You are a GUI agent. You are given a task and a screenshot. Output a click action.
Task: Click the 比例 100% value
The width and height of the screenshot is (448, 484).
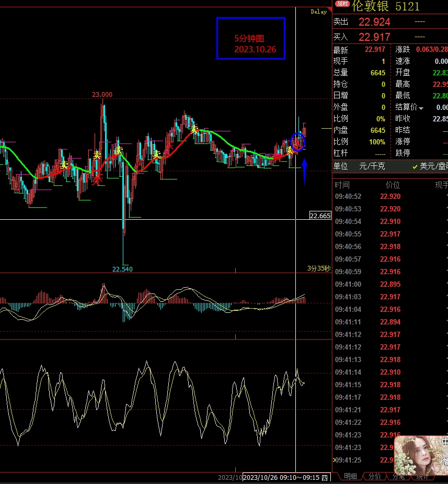[377, 142]
